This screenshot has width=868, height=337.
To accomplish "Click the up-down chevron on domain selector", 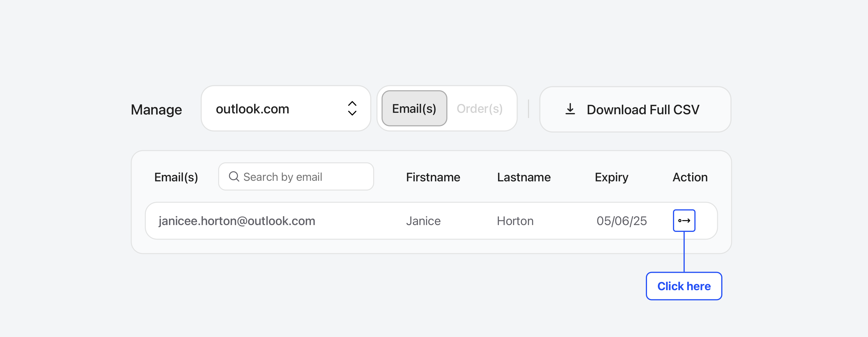I will click(352, 109).
